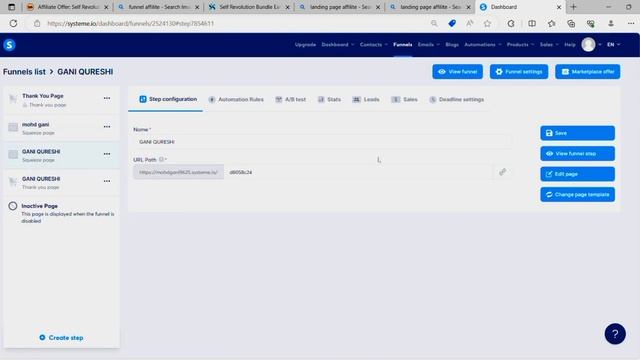Open split screen icon in browser toolbar
Image resolution: width=640 pixels, height=360 pixels.
[x=532, y=23]
